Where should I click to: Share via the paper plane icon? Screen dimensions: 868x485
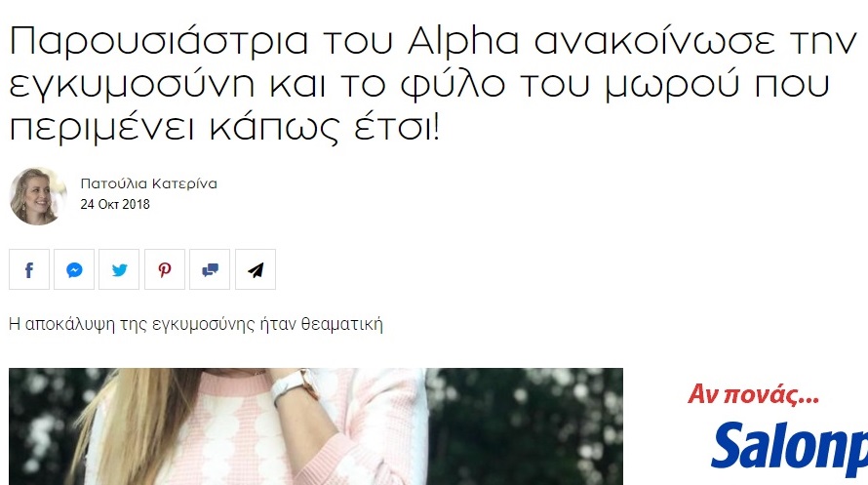click(x=256, y=269)
